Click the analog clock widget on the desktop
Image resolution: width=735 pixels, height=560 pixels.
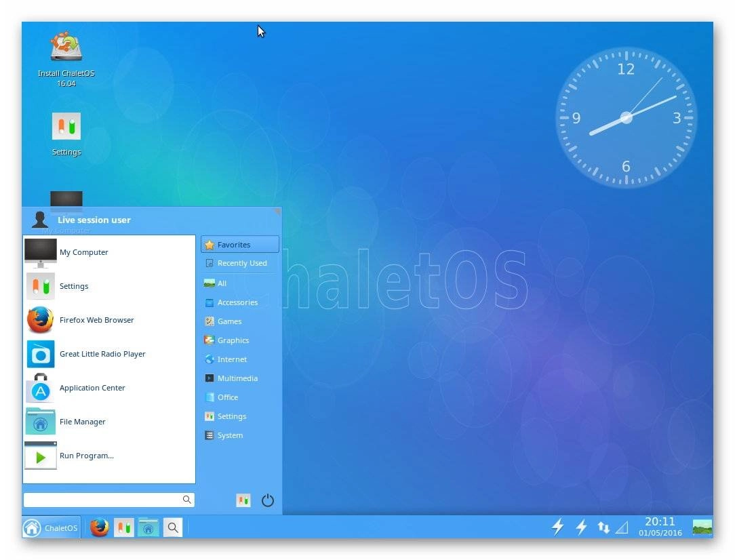[626, 117]
